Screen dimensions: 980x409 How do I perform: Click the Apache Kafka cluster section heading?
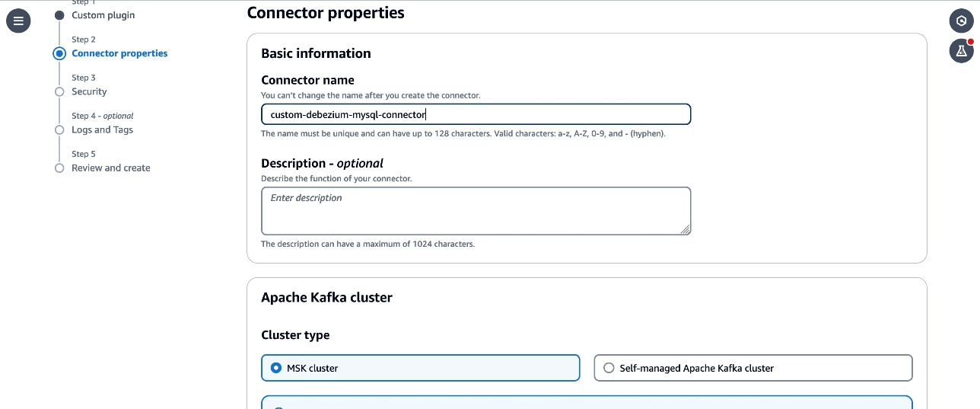[326, 297]
